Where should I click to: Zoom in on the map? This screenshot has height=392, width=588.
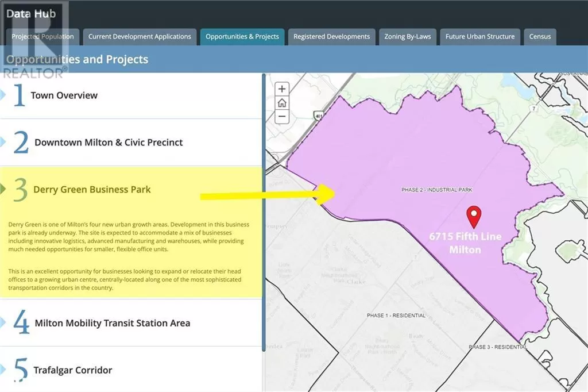click(x=282, y=89)
